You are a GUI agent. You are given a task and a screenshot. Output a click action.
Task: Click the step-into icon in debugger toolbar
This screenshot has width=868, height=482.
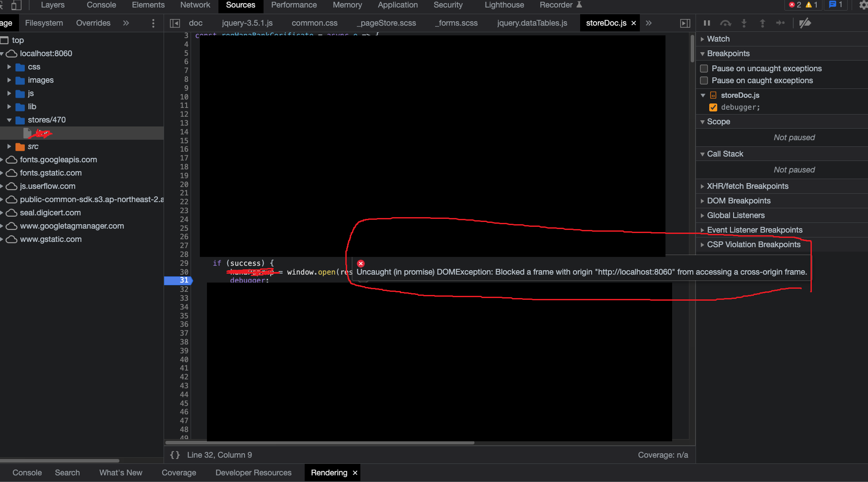(744, 23)
